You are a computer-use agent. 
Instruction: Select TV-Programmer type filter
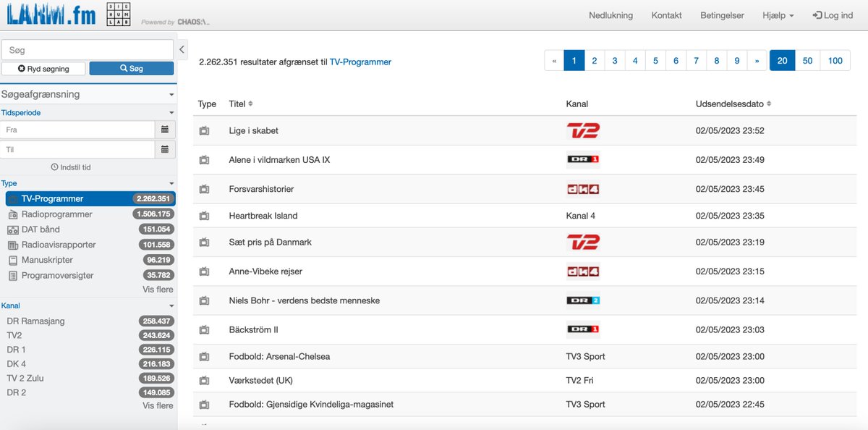pyautogui.click(x=90, y=199)
